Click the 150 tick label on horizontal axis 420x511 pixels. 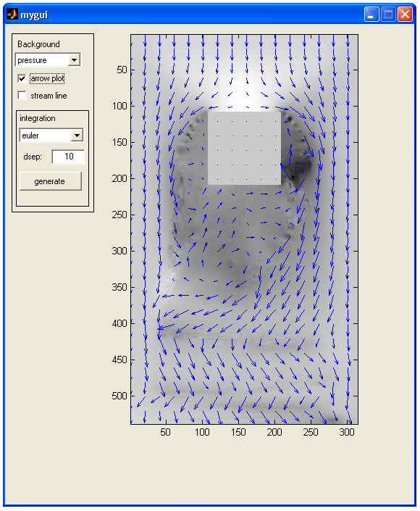(238, 432)
